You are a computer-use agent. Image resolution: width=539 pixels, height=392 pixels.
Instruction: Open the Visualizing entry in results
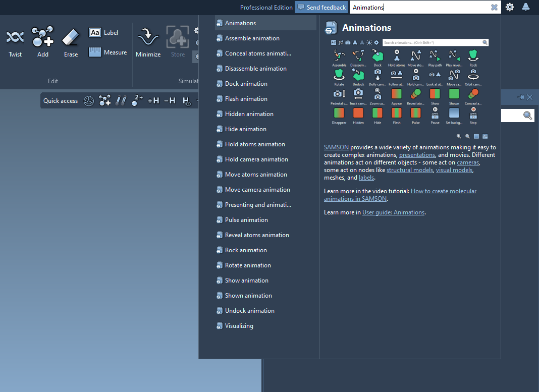click(x=239, y=326)
